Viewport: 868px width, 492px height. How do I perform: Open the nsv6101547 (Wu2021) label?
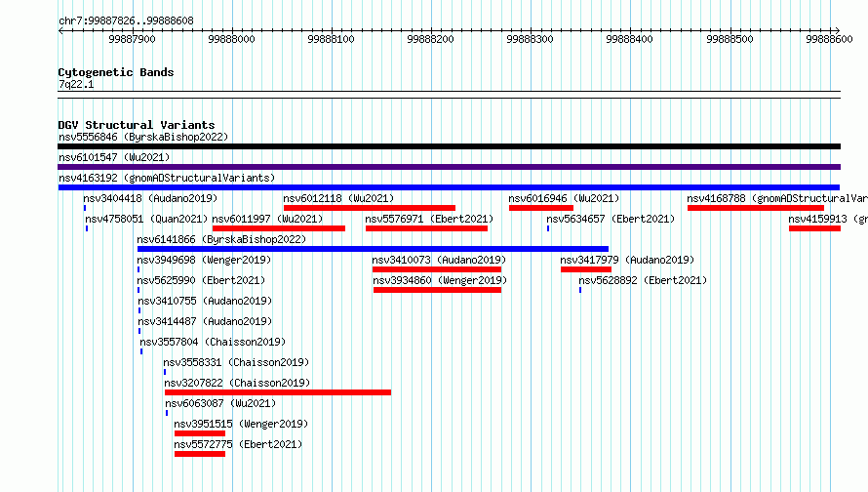click(x=114, y=157)
